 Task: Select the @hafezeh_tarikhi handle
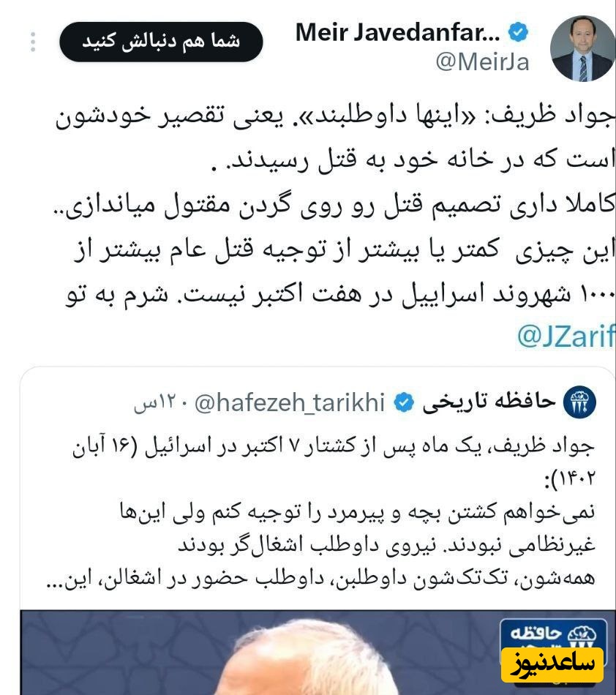[x=290, y=403]
